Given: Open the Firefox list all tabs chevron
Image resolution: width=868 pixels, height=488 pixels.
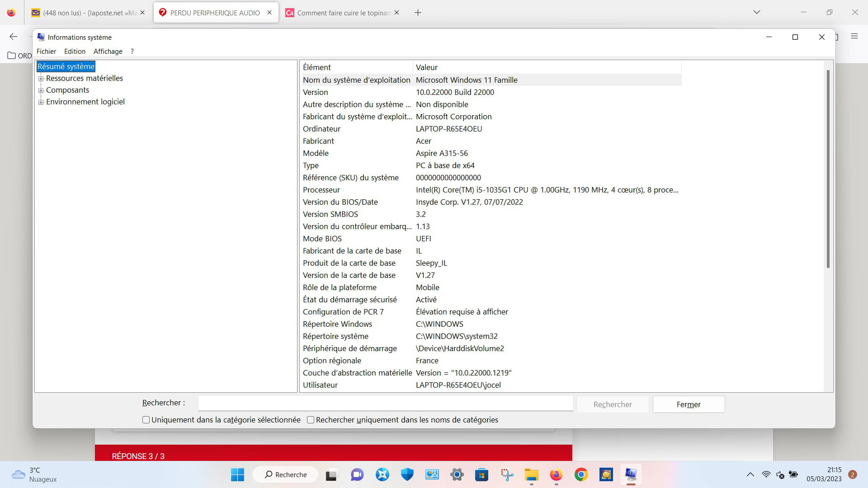Looking at the screenshot, I should (x=757, y=12).
